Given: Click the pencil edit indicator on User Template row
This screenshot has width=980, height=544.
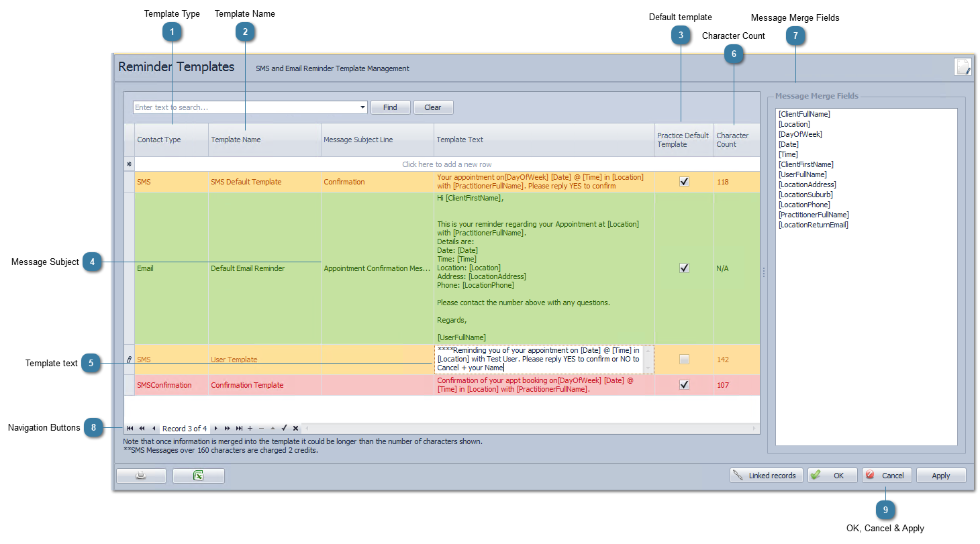Looking at the screenshot, I should [129, 360].
